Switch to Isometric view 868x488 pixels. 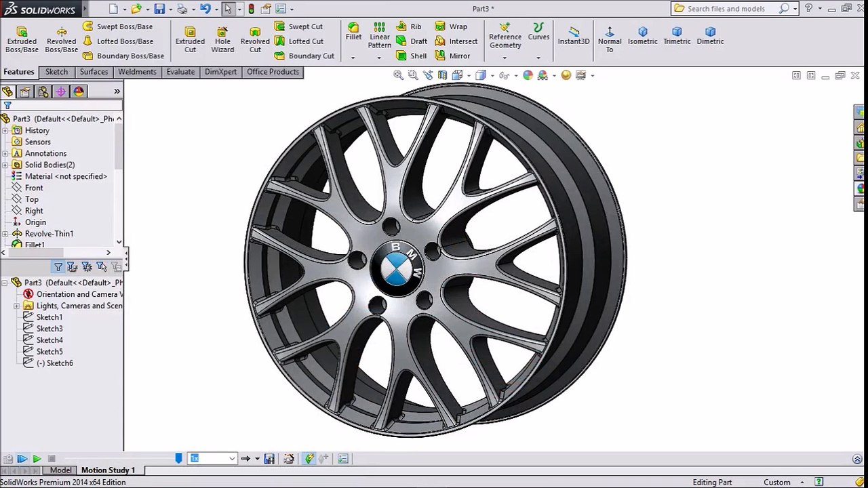click(x=642, y=35)
